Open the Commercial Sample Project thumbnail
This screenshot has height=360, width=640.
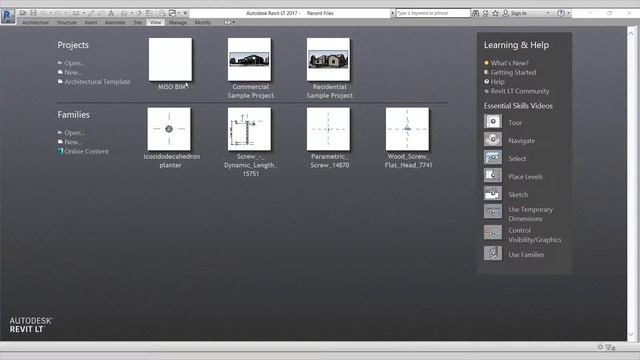click(249, 60)
